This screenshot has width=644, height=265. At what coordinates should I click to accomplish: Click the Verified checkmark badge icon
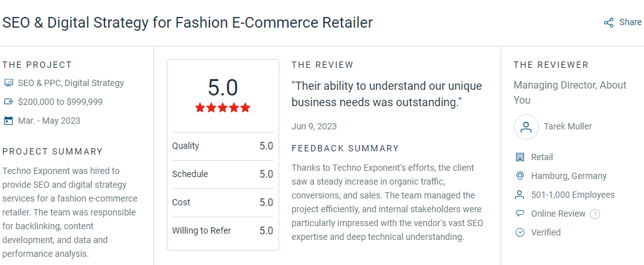(520, 232)
